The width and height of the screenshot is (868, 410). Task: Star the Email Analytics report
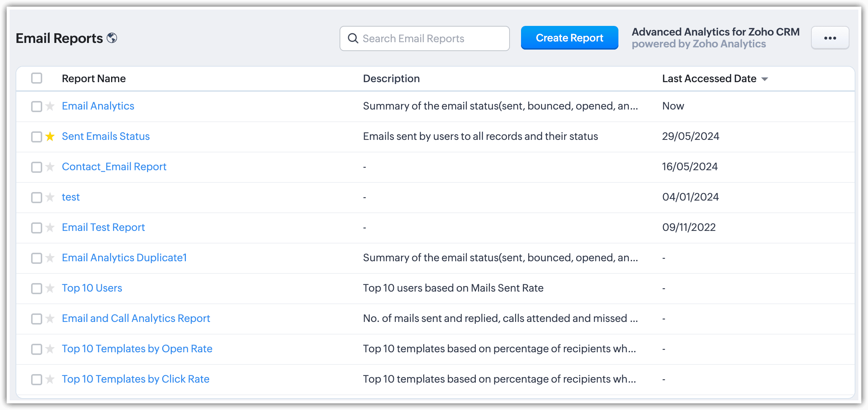[x=50, y=107]
